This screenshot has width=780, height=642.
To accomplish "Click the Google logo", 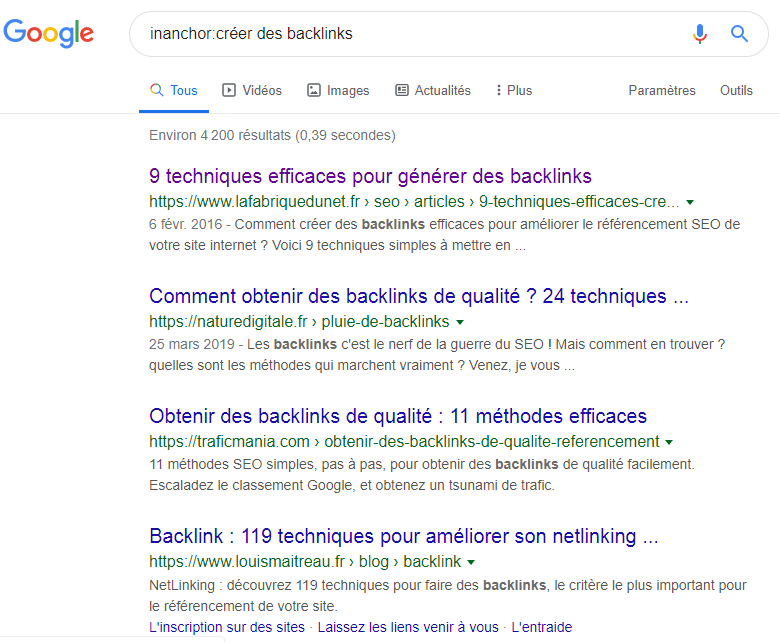I will 48,33.
